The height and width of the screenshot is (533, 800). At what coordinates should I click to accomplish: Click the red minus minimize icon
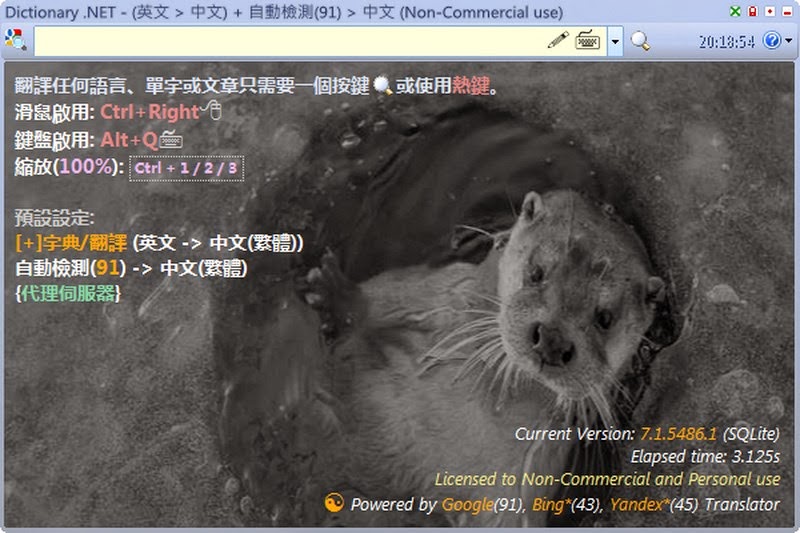787,11
